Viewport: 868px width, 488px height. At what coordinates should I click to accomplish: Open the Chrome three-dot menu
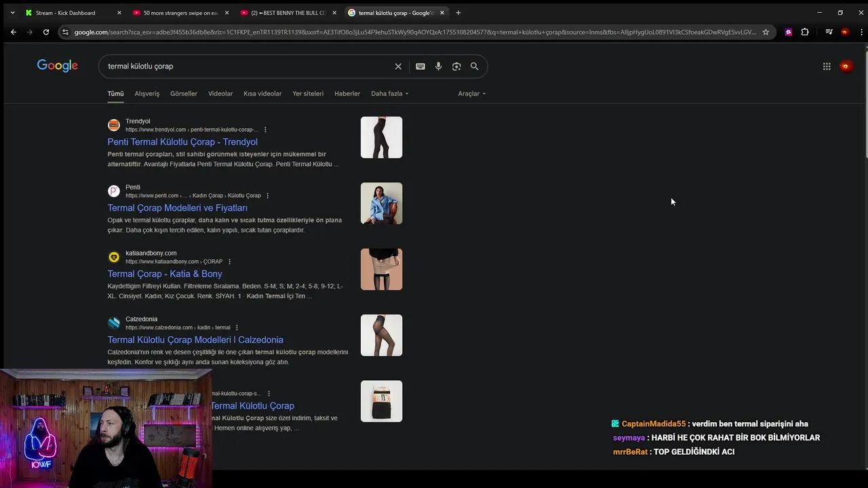tap(861, 32)
